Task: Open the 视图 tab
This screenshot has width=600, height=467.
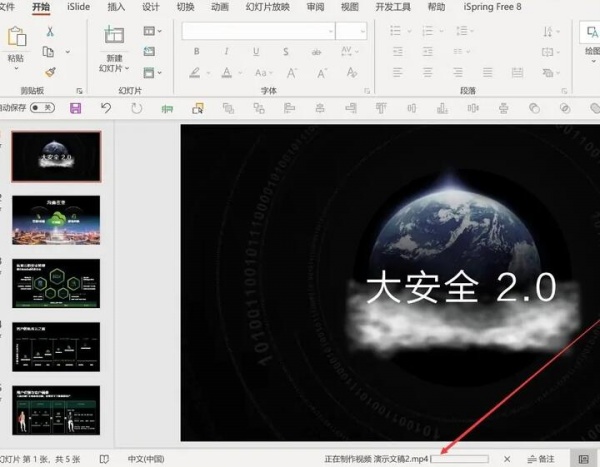Action: click(x=350, y=7)
